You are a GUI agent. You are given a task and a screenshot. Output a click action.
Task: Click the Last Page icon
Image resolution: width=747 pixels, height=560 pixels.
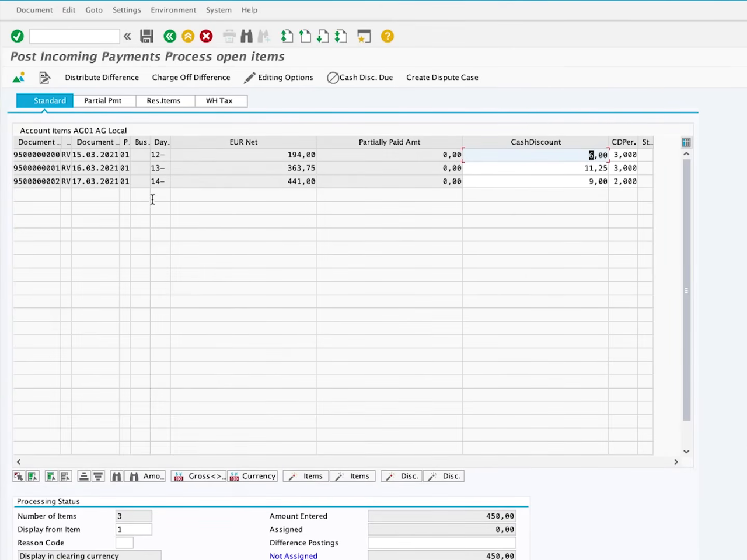tap(341, 36)
